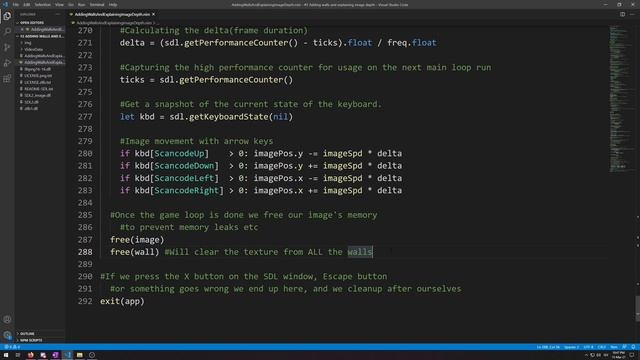Image resolution: width=640 pixels, height=360 pixels.
Task: Open zlib1.dll in the explorer
Action: coord(31,109)
